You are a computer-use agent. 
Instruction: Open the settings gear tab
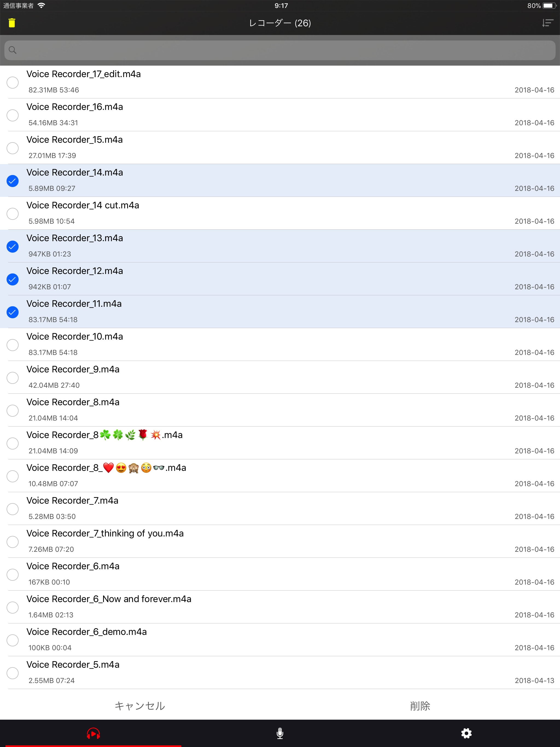(466, 733)
